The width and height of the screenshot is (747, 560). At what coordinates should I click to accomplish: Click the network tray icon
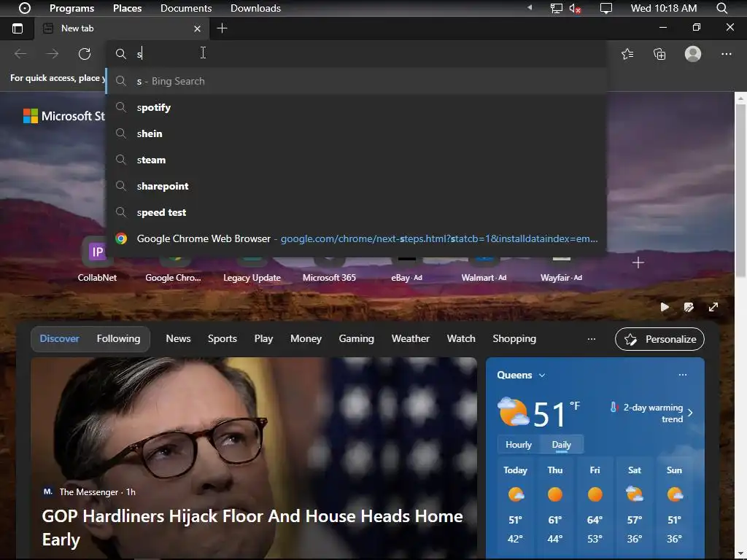(556, 8)
